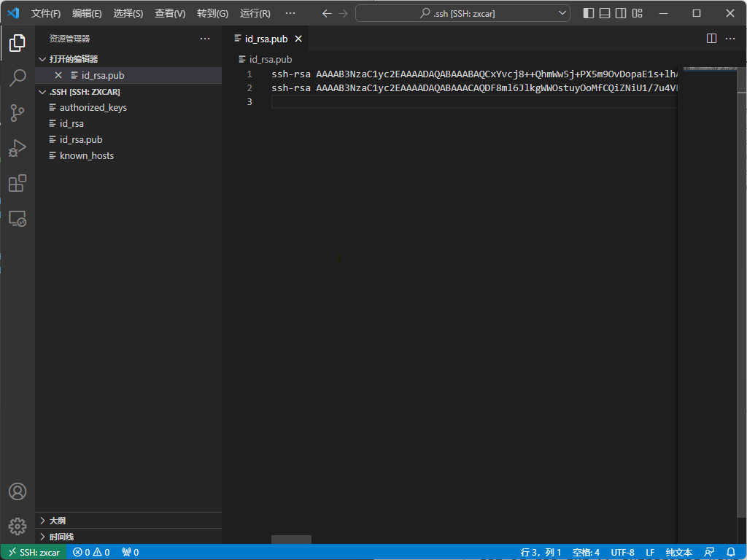Click the notifications bell in status bar
747x560 pixels.
pos(731,552)
